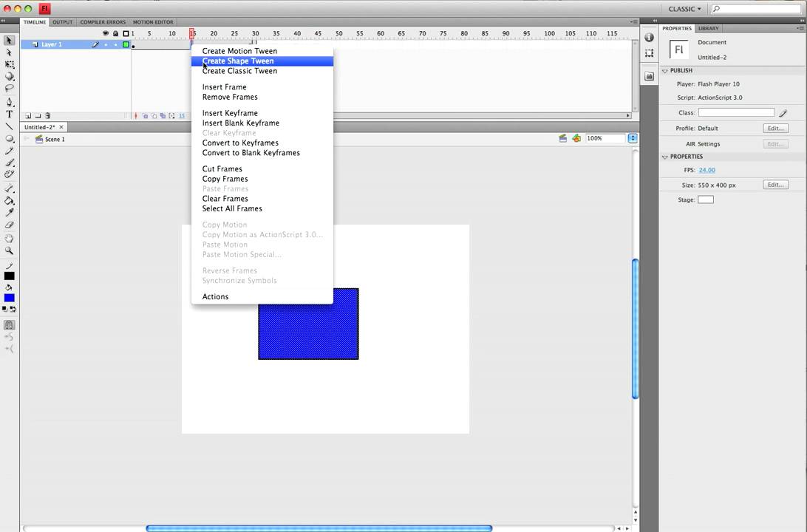
Task: Choose Convert to Keyframes
Action: coord(262,143)
